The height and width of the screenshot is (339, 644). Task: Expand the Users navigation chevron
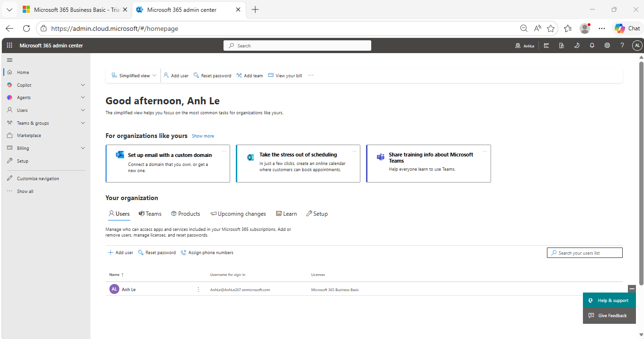coord(83,110)
